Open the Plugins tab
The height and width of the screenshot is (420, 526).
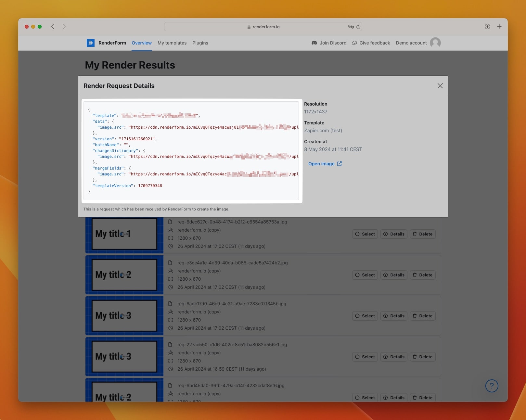200,43
